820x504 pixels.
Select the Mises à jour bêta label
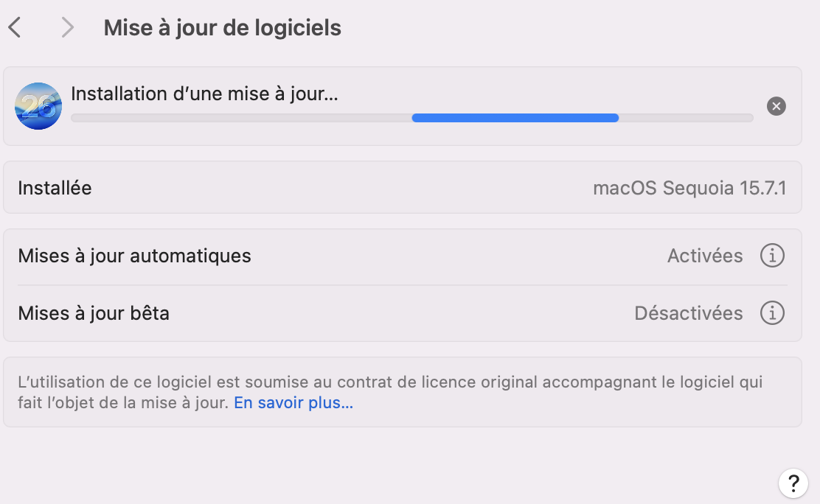point(94,313)
